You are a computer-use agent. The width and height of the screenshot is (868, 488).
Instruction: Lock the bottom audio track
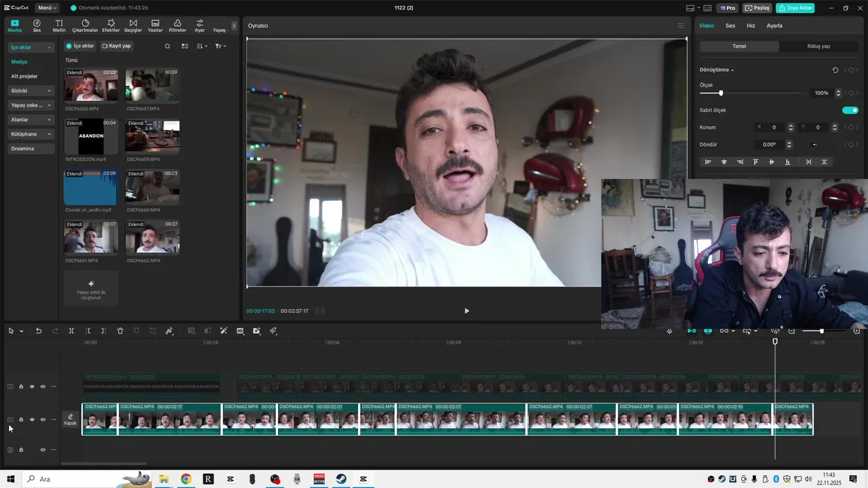[21, 449]
